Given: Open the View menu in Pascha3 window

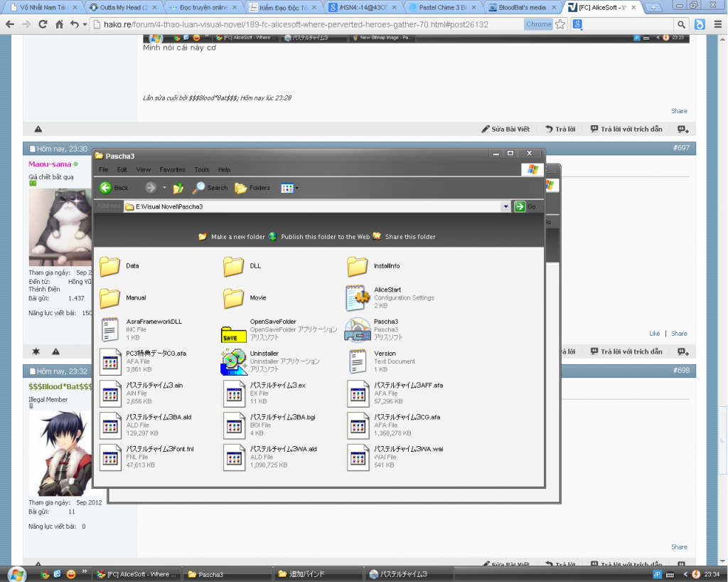Looking at the screenshot, I should point(143,169).
